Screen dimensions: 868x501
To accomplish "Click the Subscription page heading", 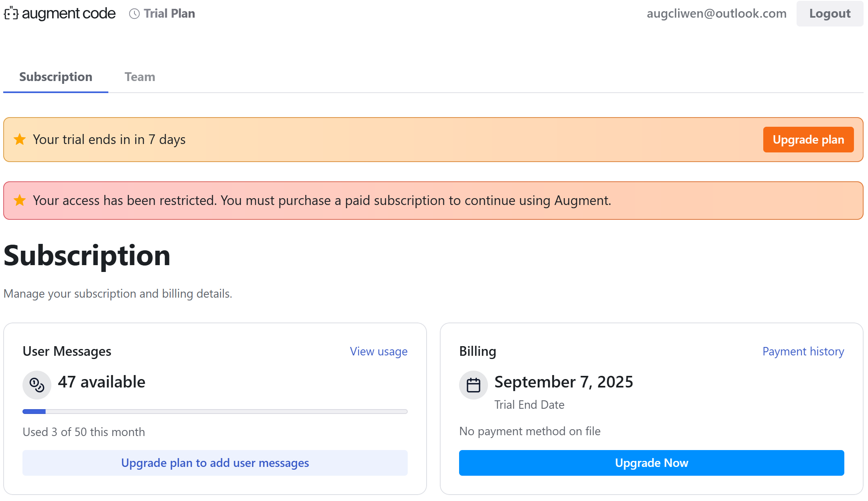I will coord(87,256).
